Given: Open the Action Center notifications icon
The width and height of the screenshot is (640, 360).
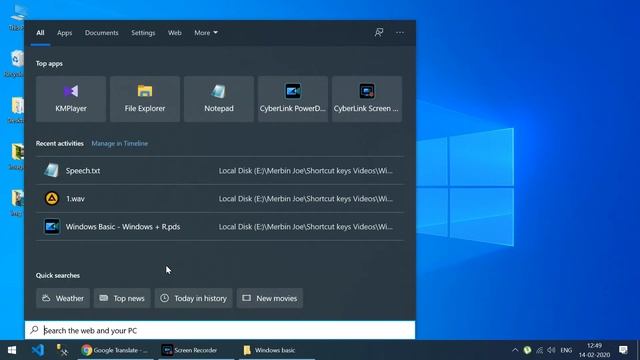Looking at the screenshot, I should [x=623, y=350].
